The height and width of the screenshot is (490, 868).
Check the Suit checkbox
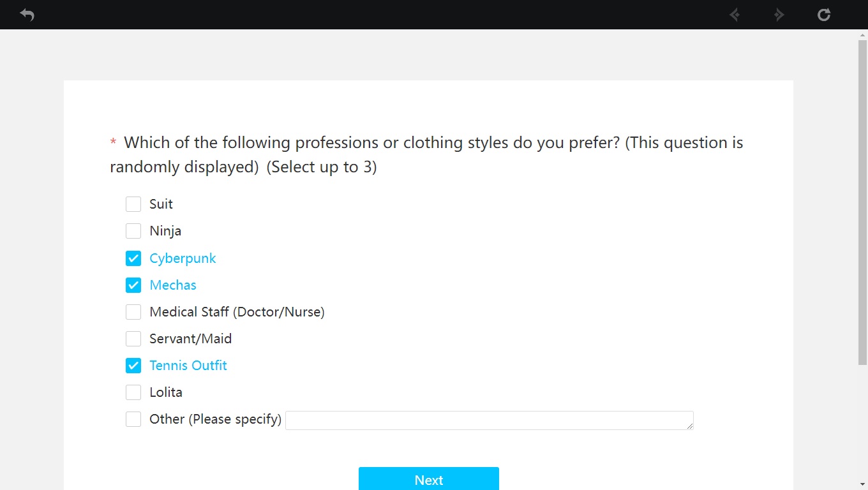(133, 204)
